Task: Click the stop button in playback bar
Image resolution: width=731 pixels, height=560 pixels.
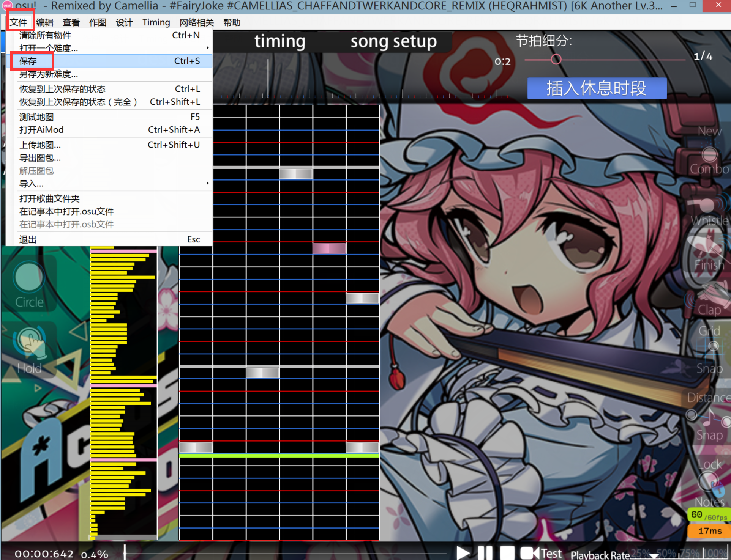Action: tap(507, 553)
